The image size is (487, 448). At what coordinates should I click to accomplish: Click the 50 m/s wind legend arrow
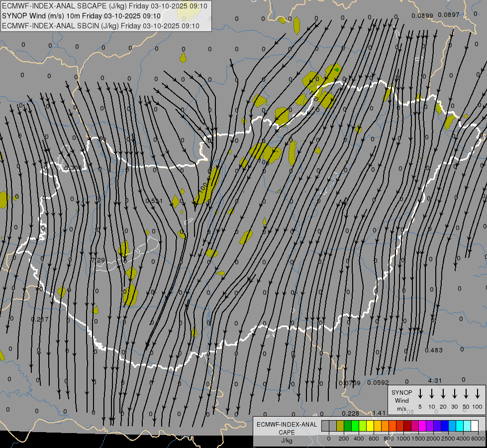tap(466, 394)
